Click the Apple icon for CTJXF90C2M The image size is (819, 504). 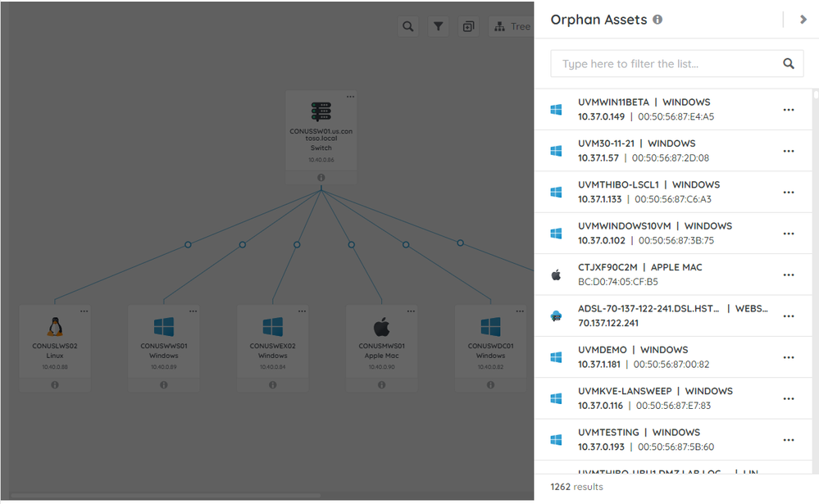tap(556, 275)
